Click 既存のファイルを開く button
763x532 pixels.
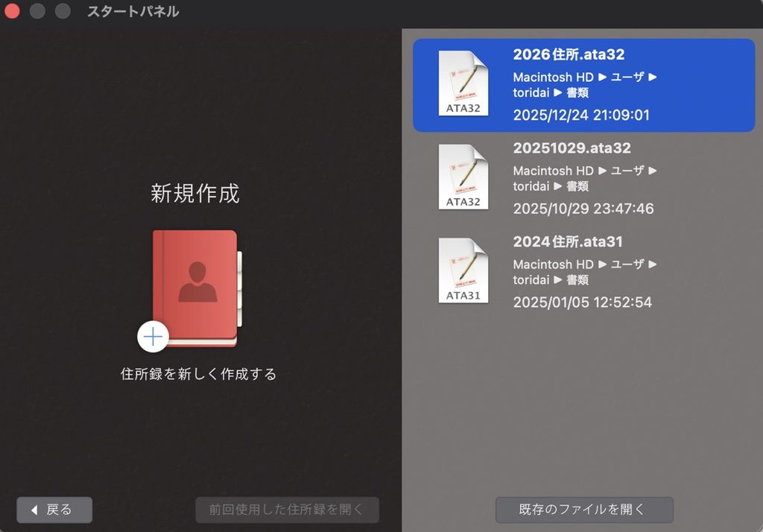pos(584,510)
